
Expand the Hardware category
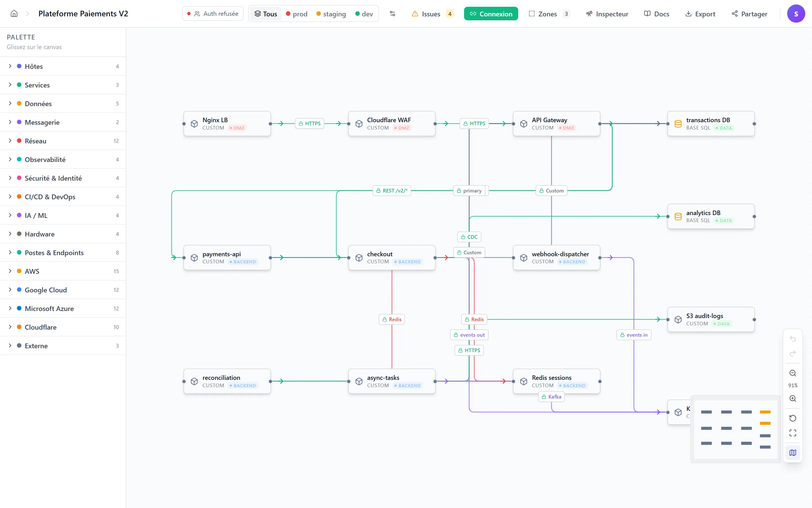coord(63,234)
